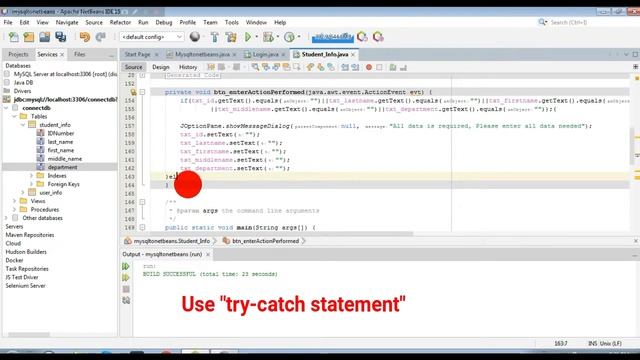Viewport: 640px width, 360px height.
Task: Select the Hudson Builders node
Action: click(26, 252)
